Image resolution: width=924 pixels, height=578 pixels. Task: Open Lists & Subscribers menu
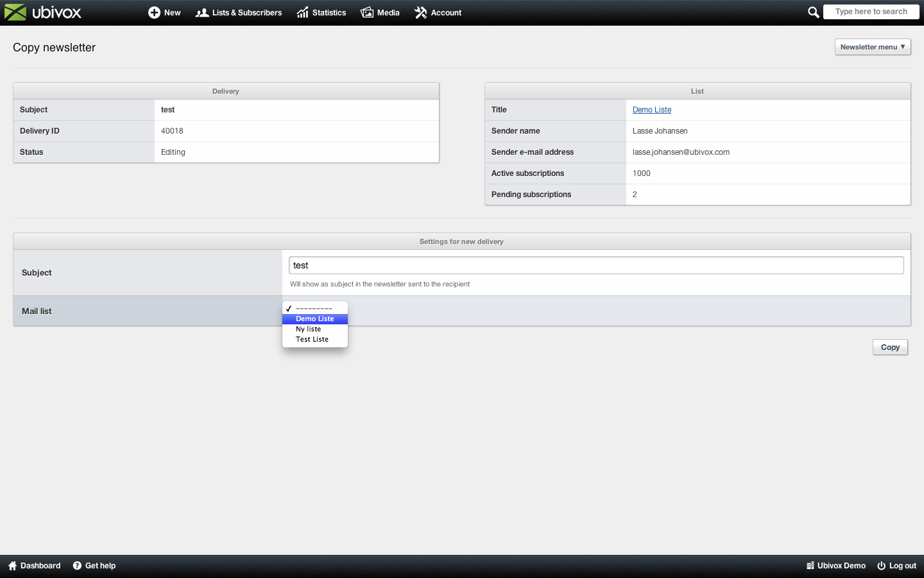point(239,13)
